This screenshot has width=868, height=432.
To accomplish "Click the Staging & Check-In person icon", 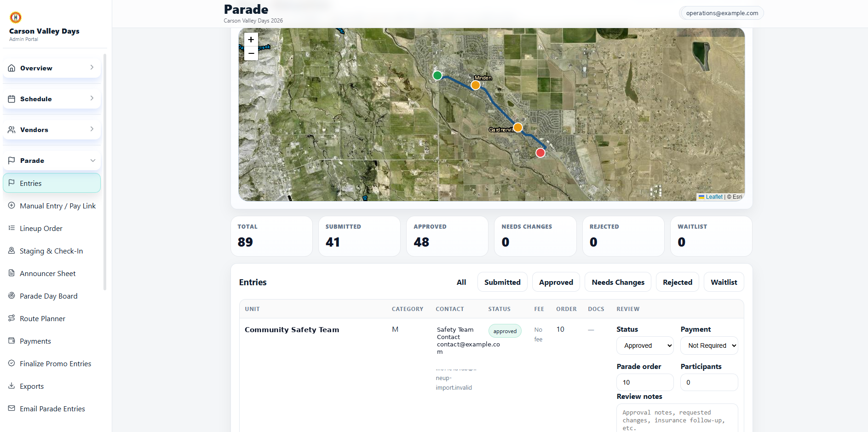I will (x=11, y=251).
